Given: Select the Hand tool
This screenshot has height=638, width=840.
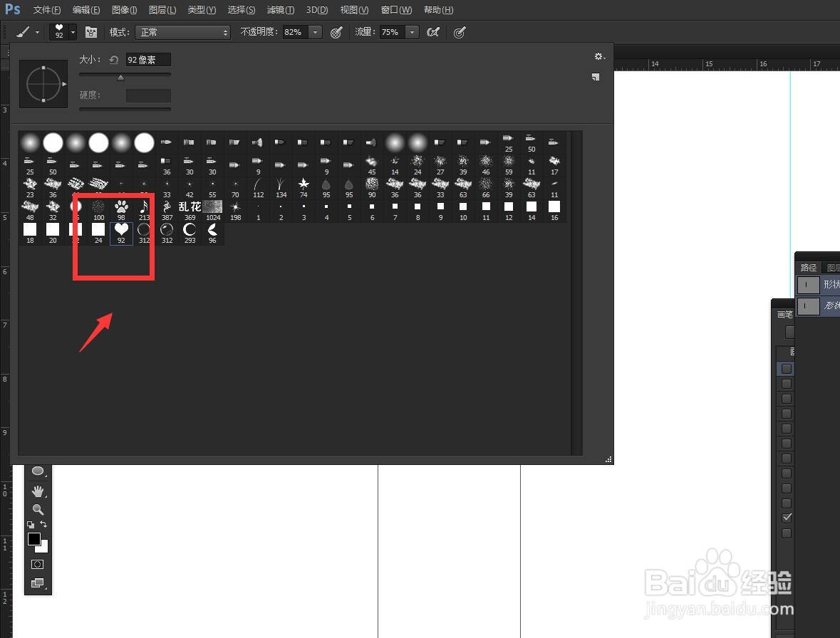Looking at the screenshot, I should coord(38,491).
